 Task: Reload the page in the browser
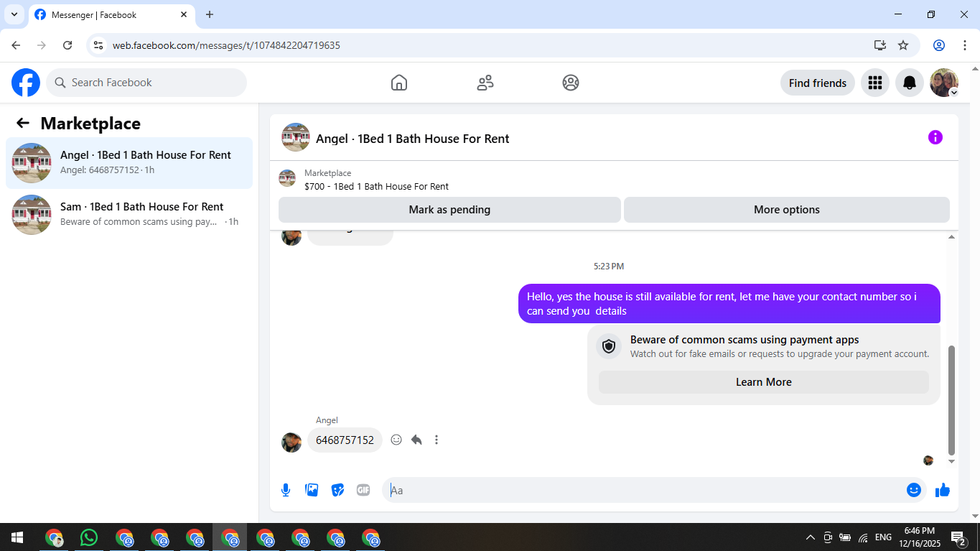[x=67, y=45]
